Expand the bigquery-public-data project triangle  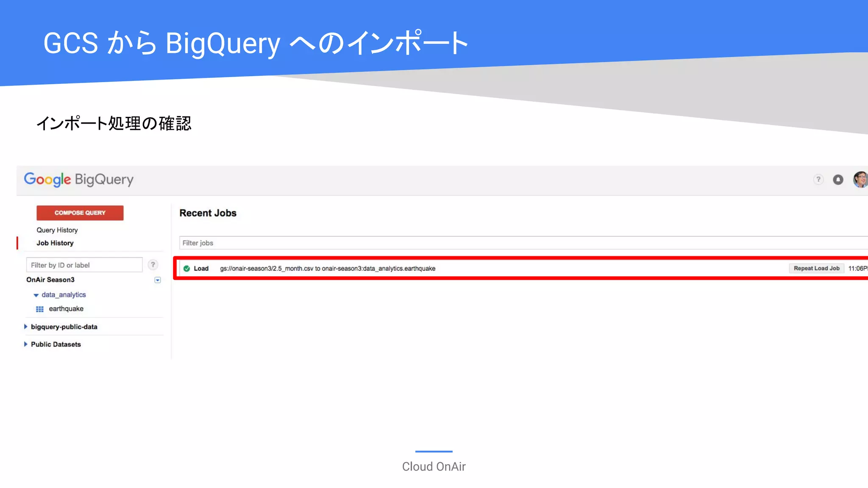[25, 327]
